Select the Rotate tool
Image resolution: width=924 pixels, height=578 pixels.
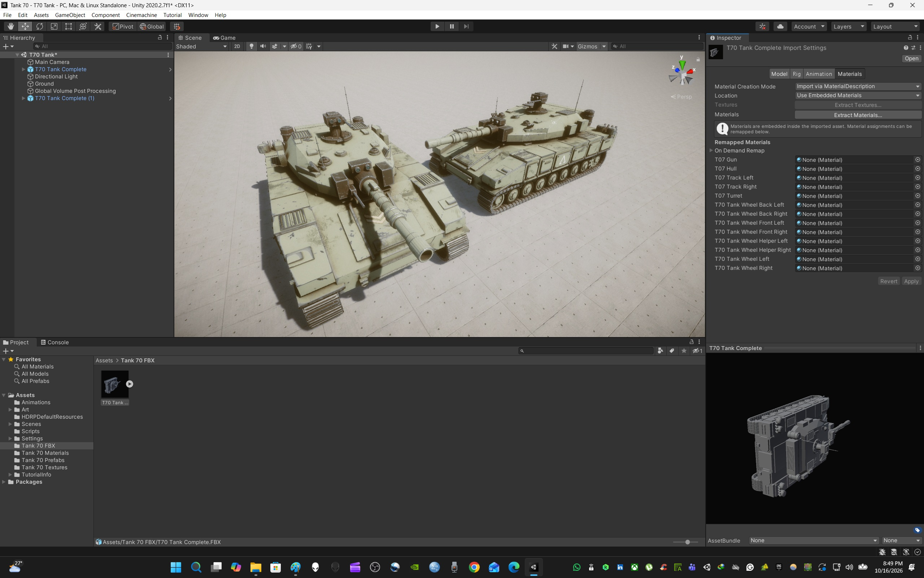coord(40,26)
